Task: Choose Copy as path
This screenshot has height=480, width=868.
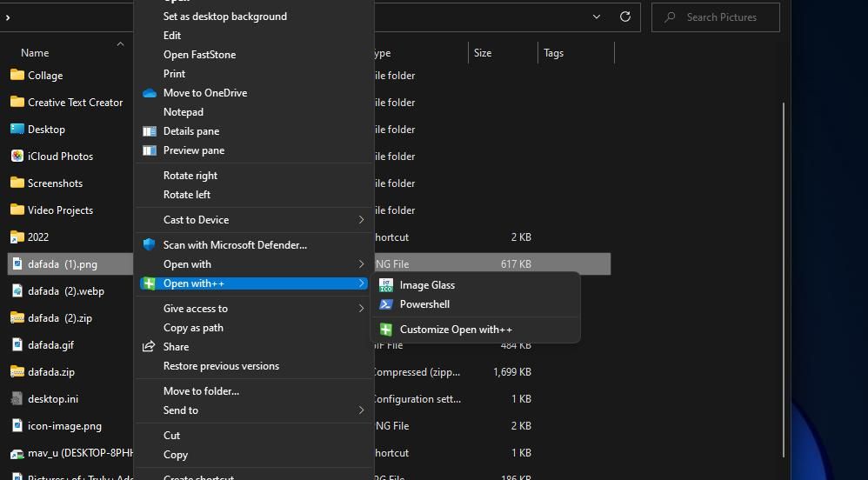Action: [193, 328]
